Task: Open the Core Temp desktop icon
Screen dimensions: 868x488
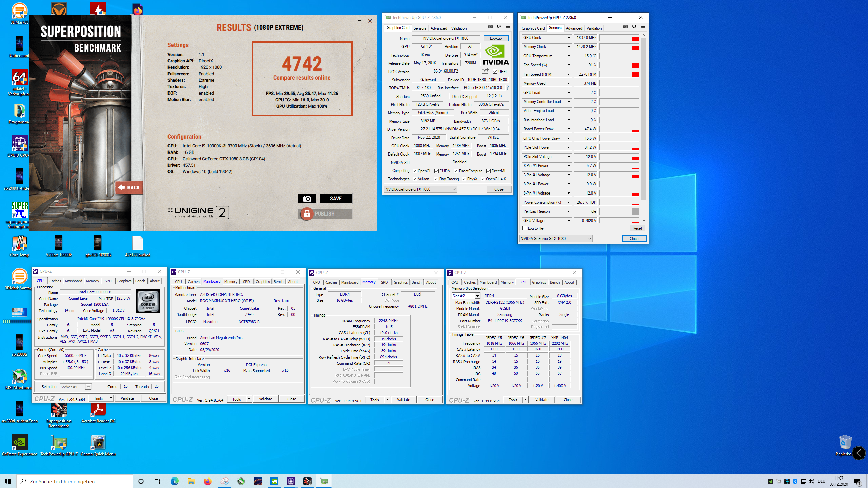Action: point(19,246)
